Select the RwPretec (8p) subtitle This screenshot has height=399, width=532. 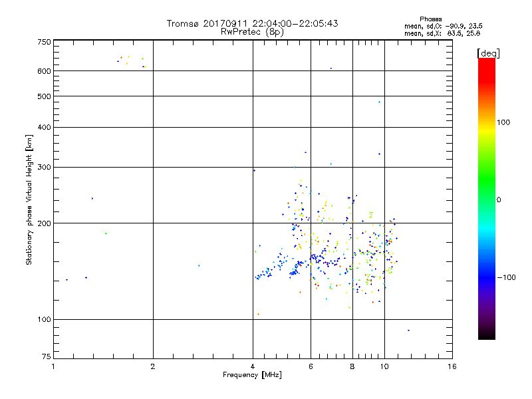tap(252, 31)
